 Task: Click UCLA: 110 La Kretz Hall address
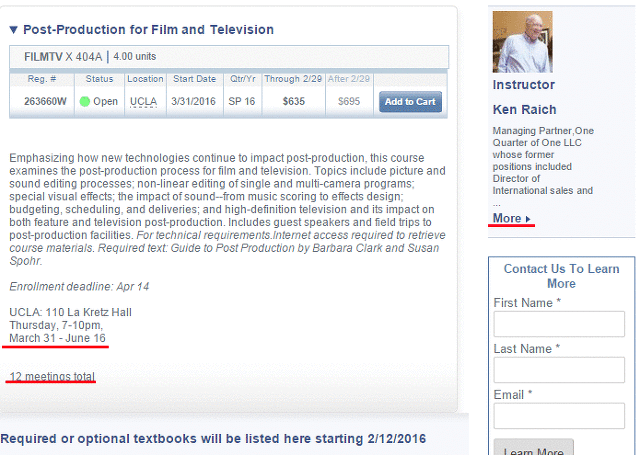(70, 313)
